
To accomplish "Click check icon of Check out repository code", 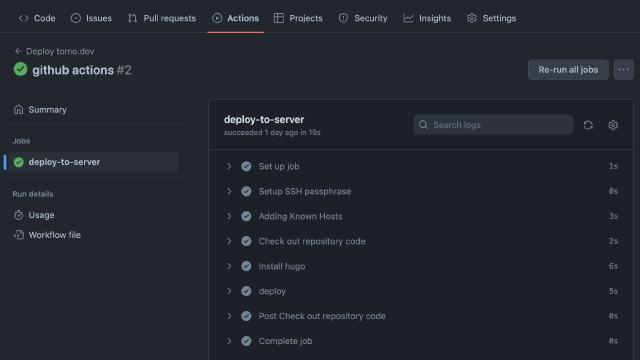I will [x=246, y=241].
